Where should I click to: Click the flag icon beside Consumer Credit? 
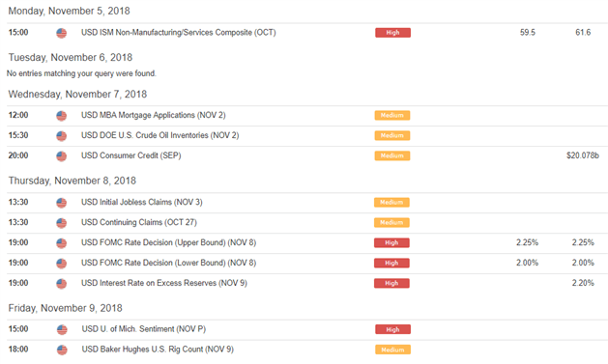pyautogui.click(x=61, y=156)
